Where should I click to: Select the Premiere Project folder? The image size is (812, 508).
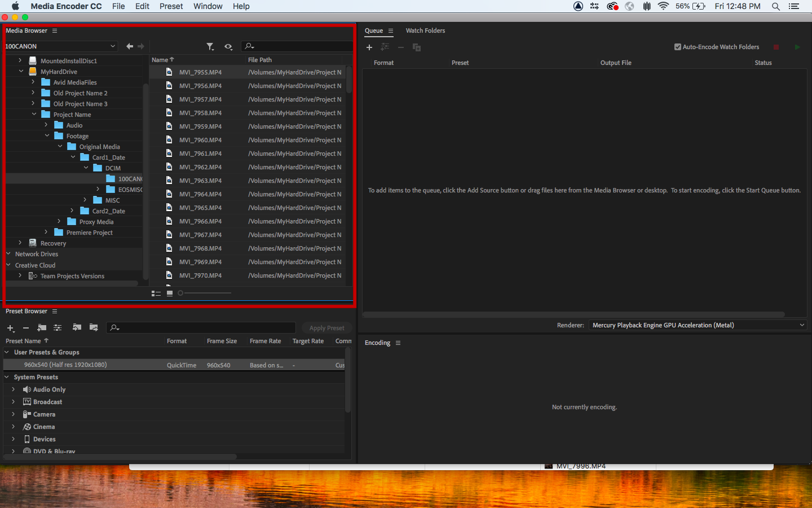89,233
